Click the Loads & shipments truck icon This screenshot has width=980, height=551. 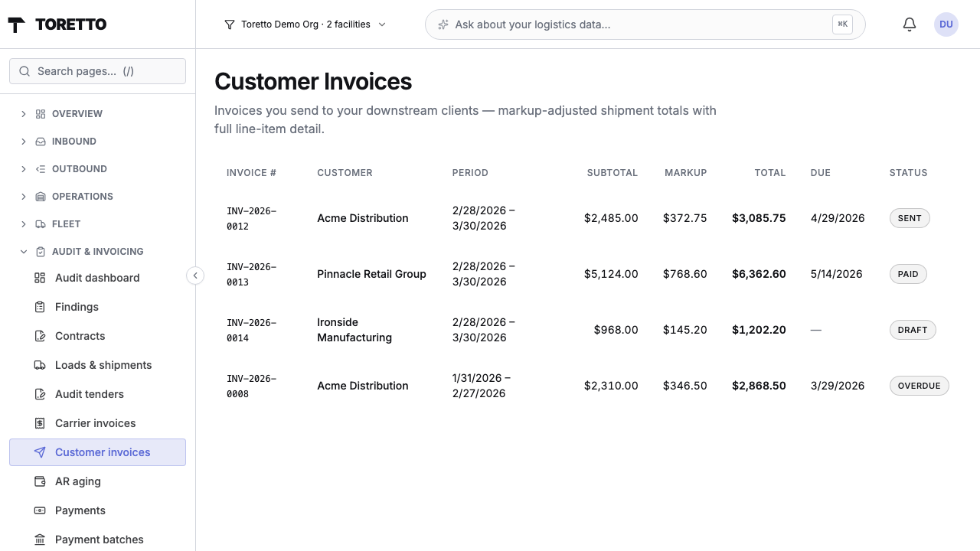[40, 365]
